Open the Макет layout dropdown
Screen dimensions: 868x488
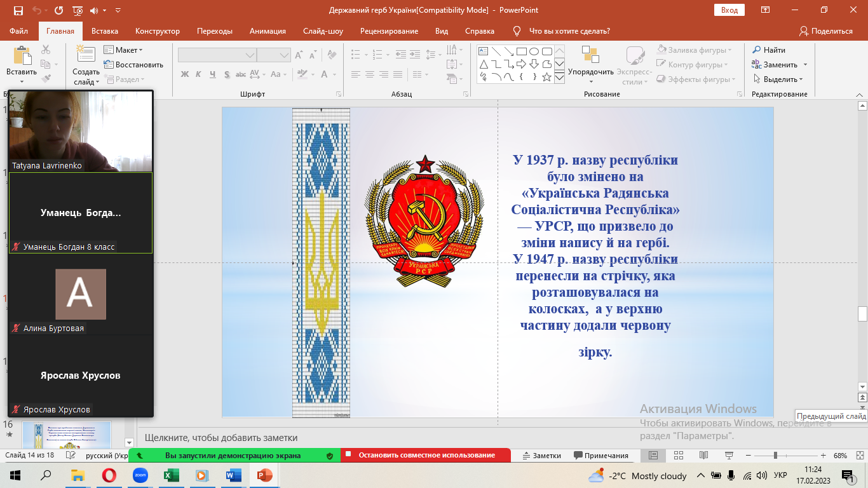tap(124, 50)
